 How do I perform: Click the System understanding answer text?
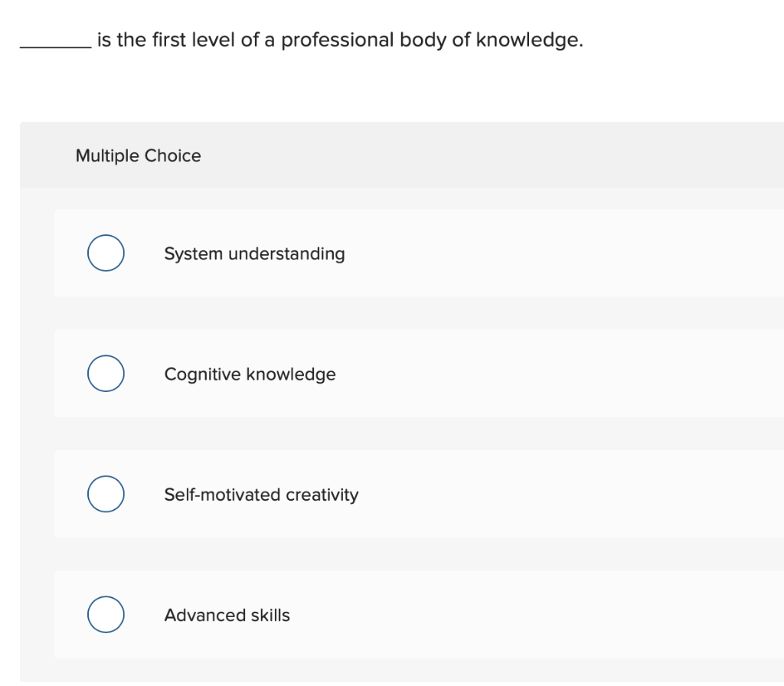[254, 253]
